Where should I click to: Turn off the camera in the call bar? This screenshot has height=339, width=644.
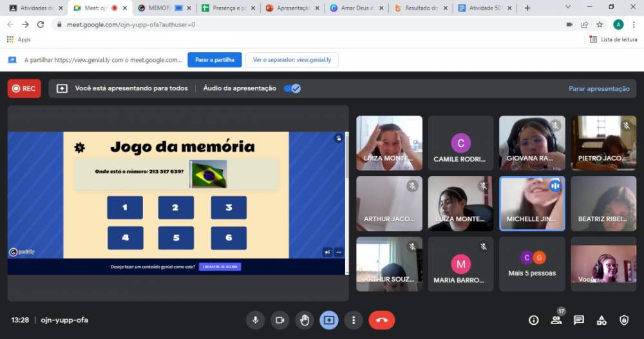point(280,320)
